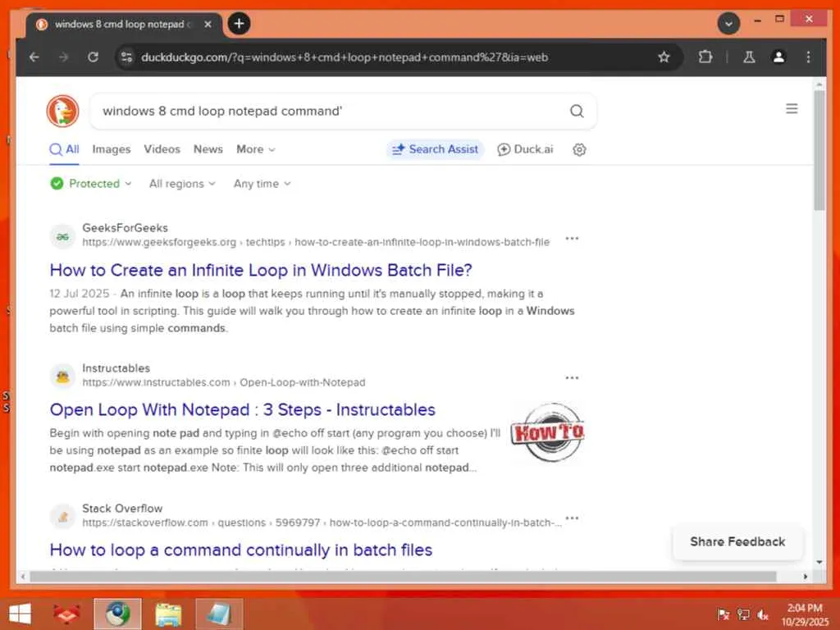Click the instructables.com URL text

pos(224,382)
